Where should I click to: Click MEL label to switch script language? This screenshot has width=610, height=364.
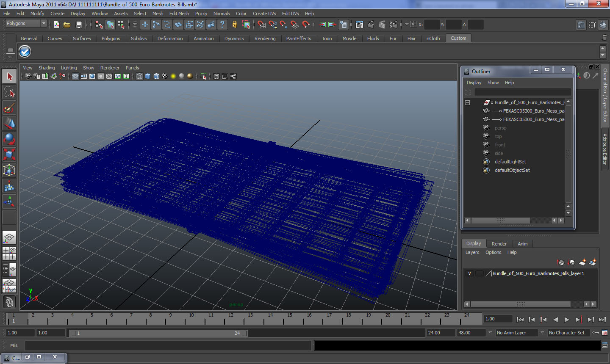coord(14,345)
